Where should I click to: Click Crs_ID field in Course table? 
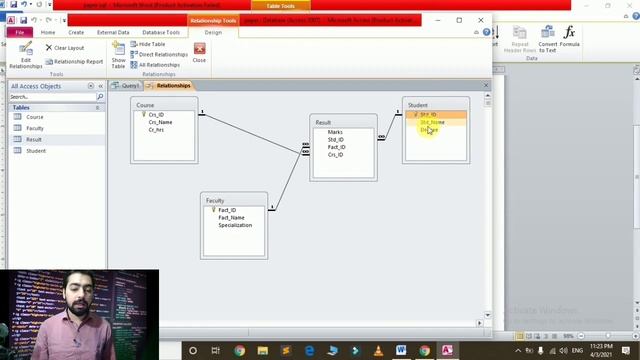pyautogui.click(x=156, y=115)
